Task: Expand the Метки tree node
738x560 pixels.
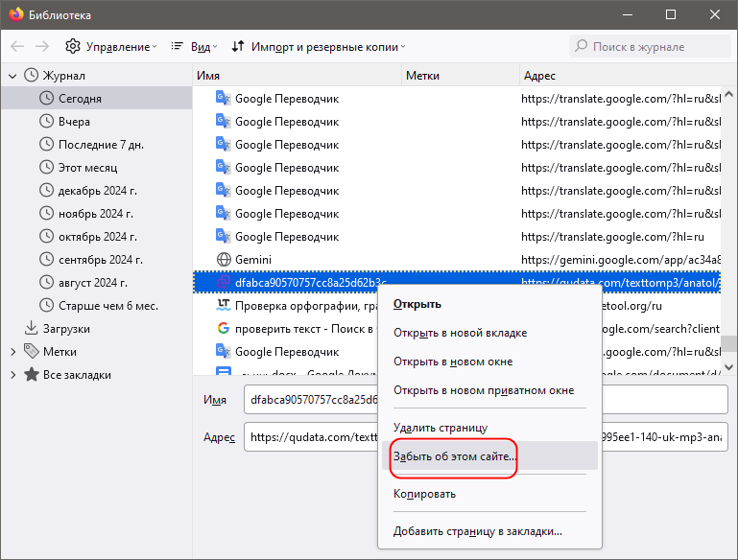Action: pyautogui.click(x=12, y=352)
